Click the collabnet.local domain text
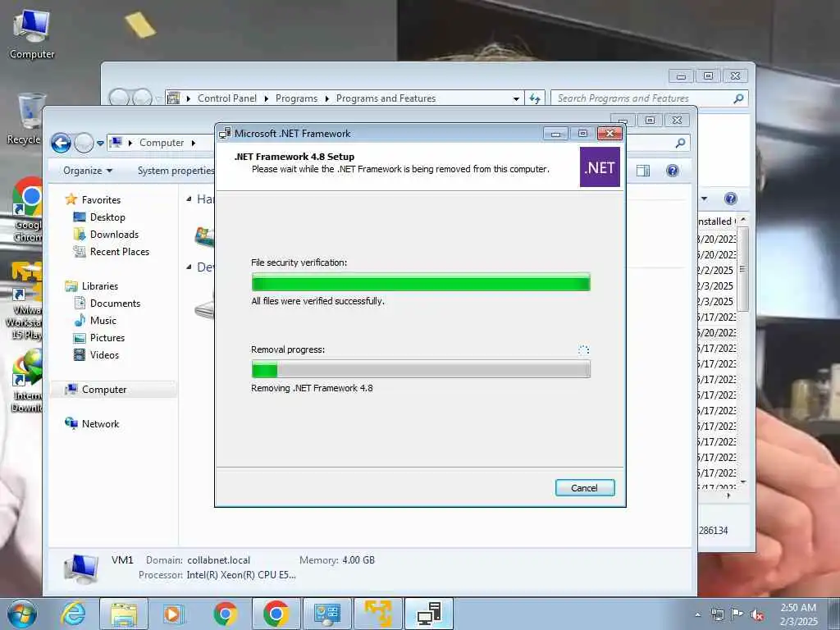Screen dimensions: 840x630 (218, 559)
